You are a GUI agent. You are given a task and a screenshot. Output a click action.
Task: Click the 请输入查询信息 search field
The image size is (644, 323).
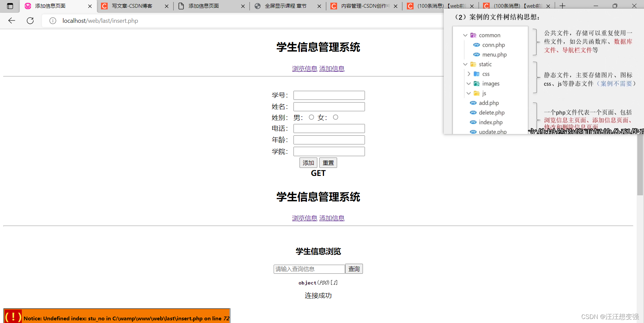tap(309, 269)
